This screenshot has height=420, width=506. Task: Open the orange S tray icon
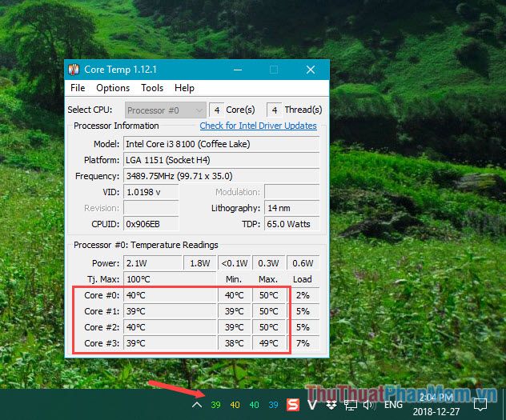click(x=293, y=405)
